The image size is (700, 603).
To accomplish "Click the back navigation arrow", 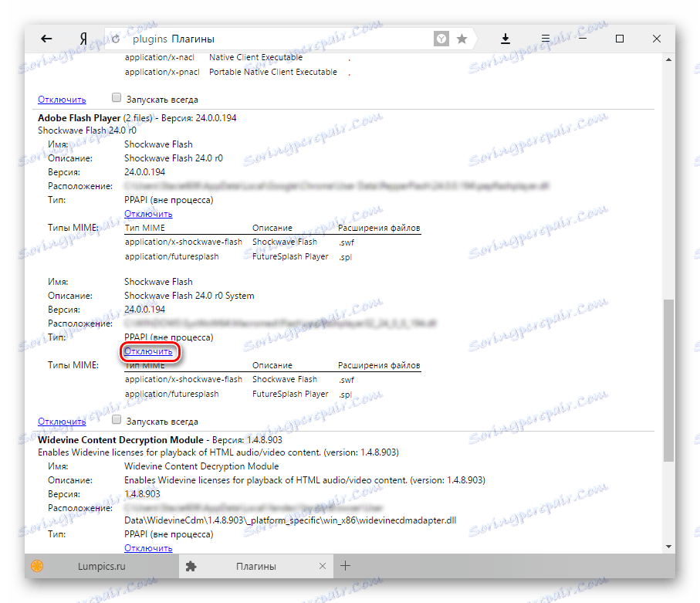I will [x=46, y=38].
